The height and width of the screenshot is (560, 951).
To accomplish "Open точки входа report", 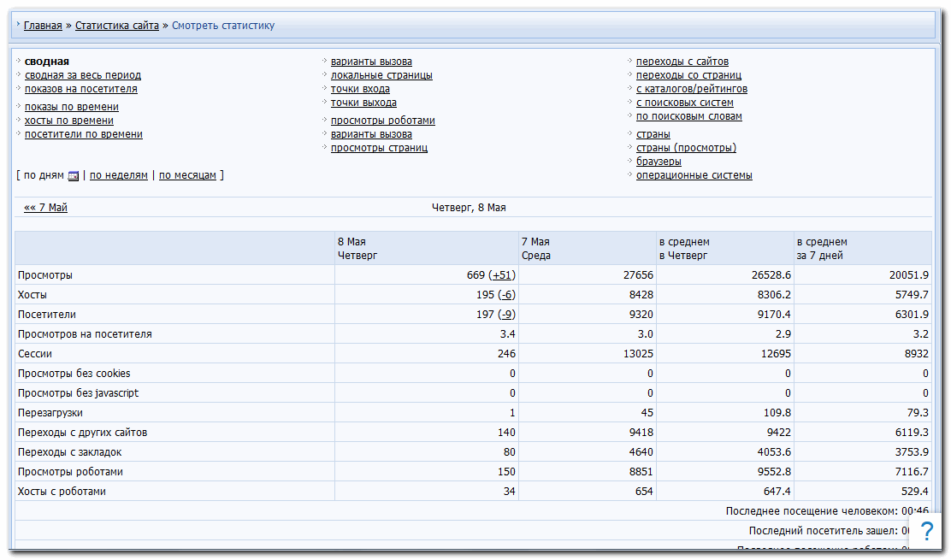I will (360, 89).
